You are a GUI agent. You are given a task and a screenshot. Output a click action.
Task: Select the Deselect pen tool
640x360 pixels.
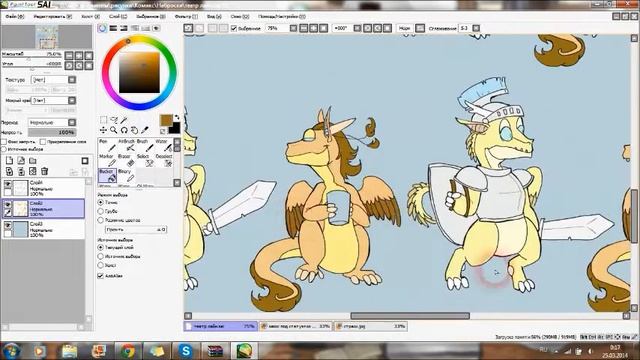point(164,161)
